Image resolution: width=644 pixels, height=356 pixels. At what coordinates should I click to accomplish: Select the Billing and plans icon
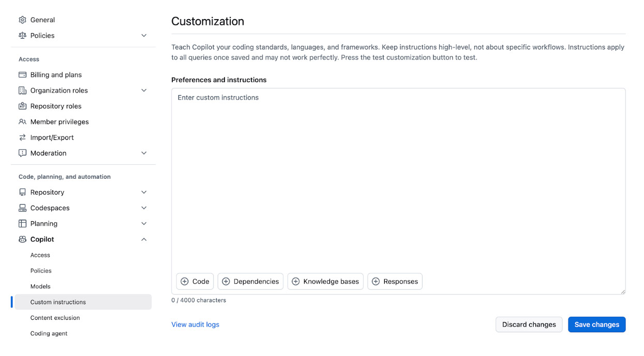[x=22, y=74]
